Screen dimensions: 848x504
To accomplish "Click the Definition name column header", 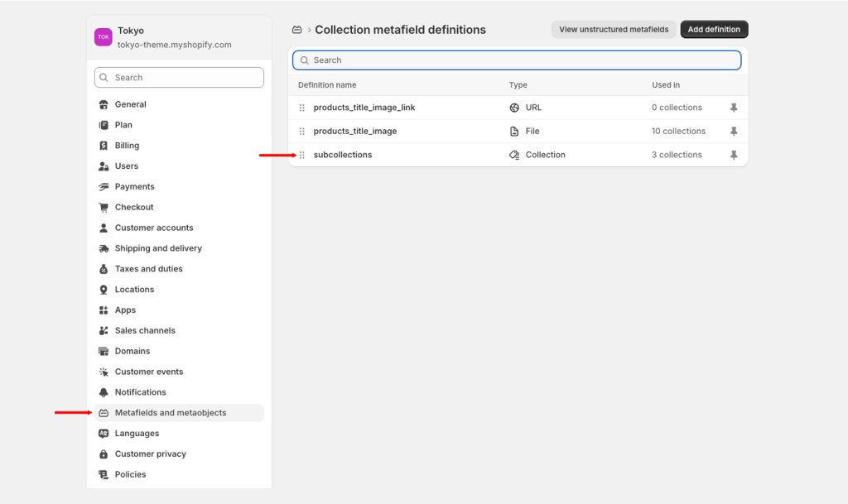I will tap(326, 84).
